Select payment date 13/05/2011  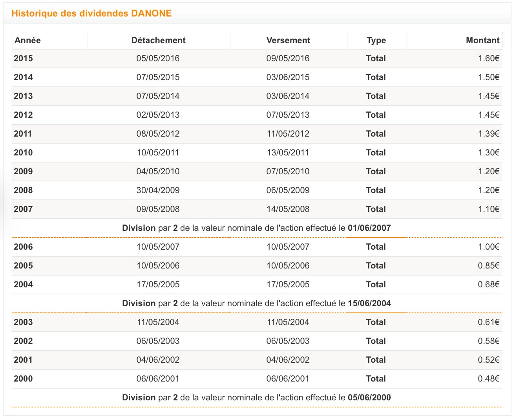coord(288,153)
